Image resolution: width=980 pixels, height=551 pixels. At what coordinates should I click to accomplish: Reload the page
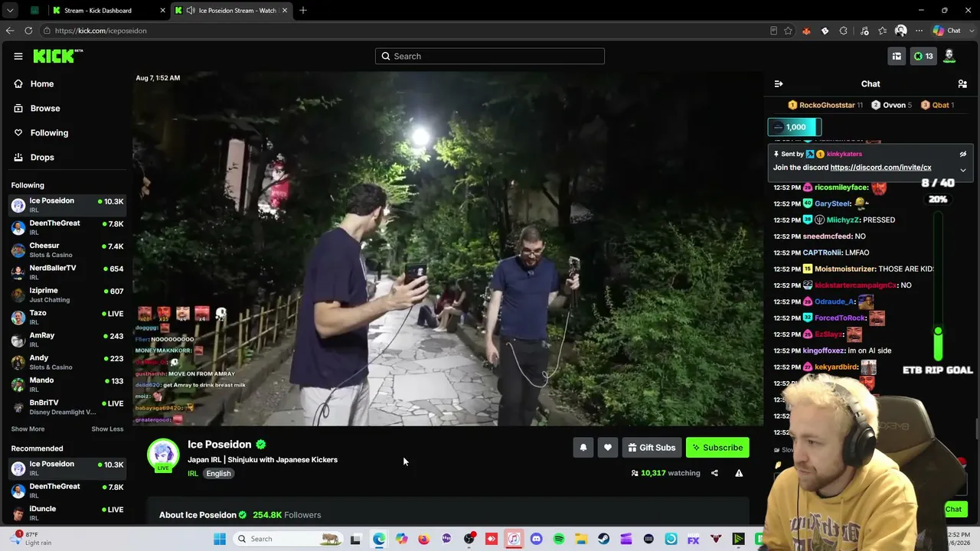pyautogui.click(x=28, y=31)
